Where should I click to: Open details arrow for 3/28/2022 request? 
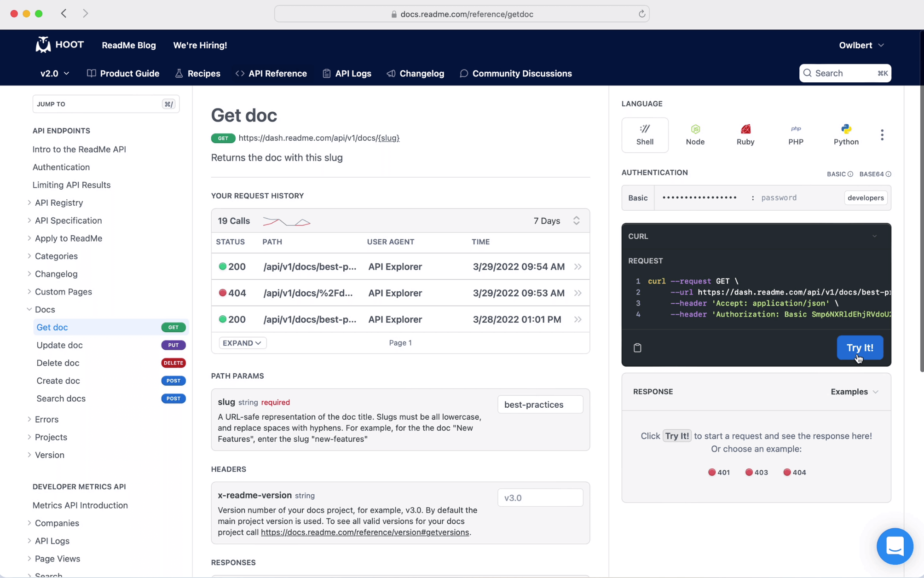tap(577, 319)
